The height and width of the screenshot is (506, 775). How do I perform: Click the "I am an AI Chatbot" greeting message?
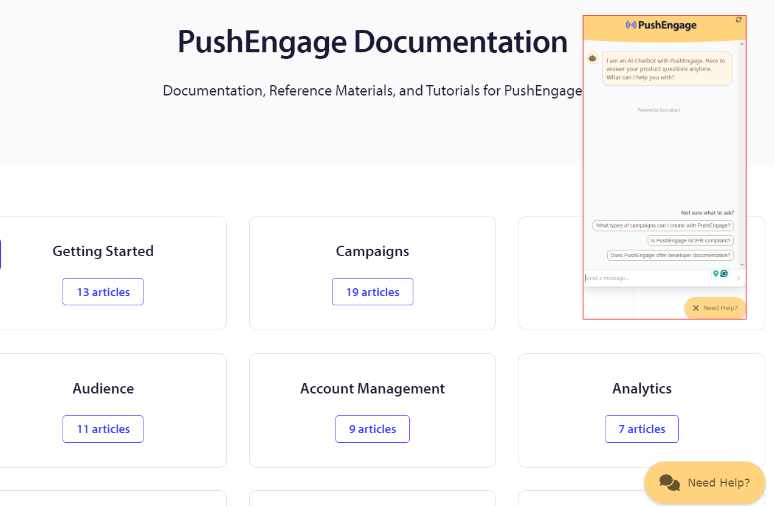tap(667, 69)
